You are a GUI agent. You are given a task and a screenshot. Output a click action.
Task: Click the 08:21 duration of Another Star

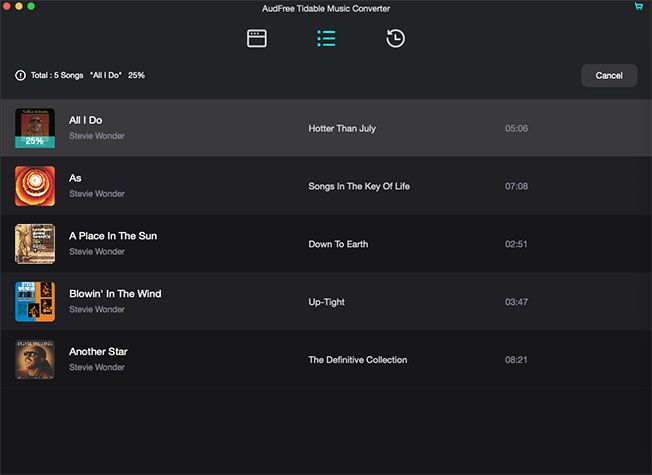[x=516, y=360]
